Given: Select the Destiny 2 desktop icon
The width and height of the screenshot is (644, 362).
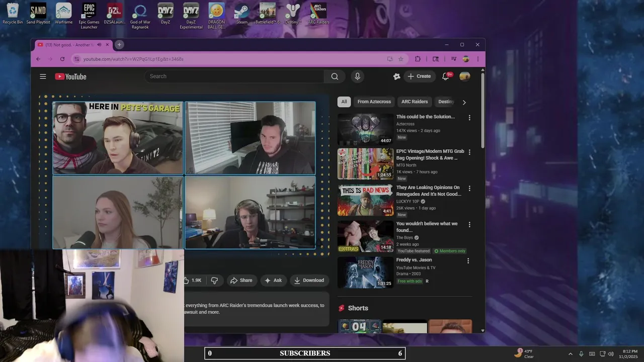Looking at the screenshot, I should coord(293,14).
